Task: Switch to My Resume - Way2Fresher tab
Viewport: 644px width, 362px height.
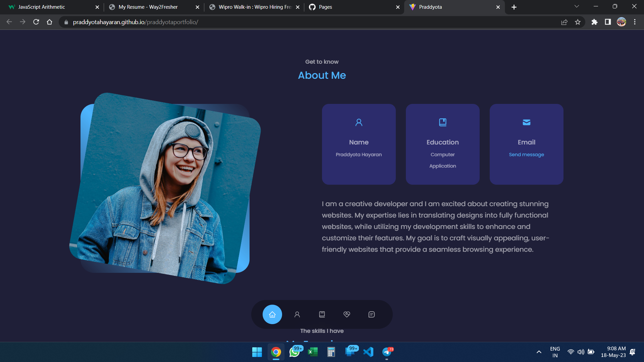Action: [154, 7]
